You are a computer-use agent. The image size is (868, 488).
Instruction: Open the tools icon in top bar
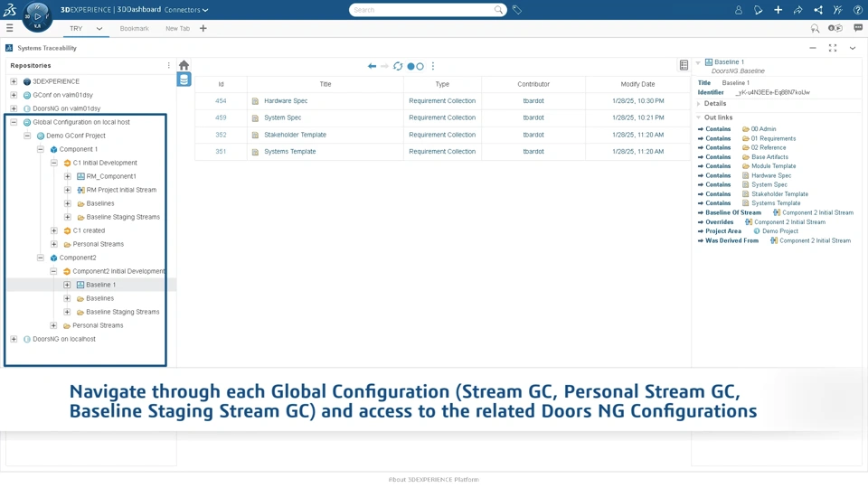[x=837, y=10]
